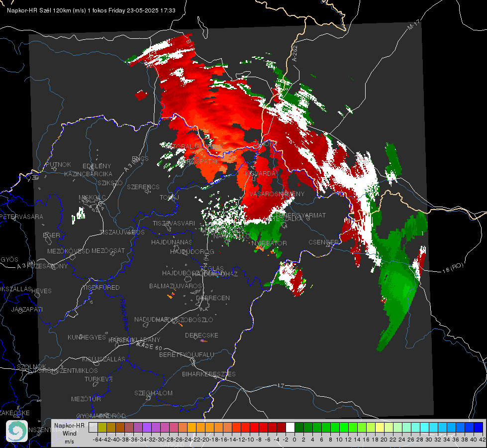The image size is (487, 448).
Task: Click the CSENGER city label
Action: point(323,242)
